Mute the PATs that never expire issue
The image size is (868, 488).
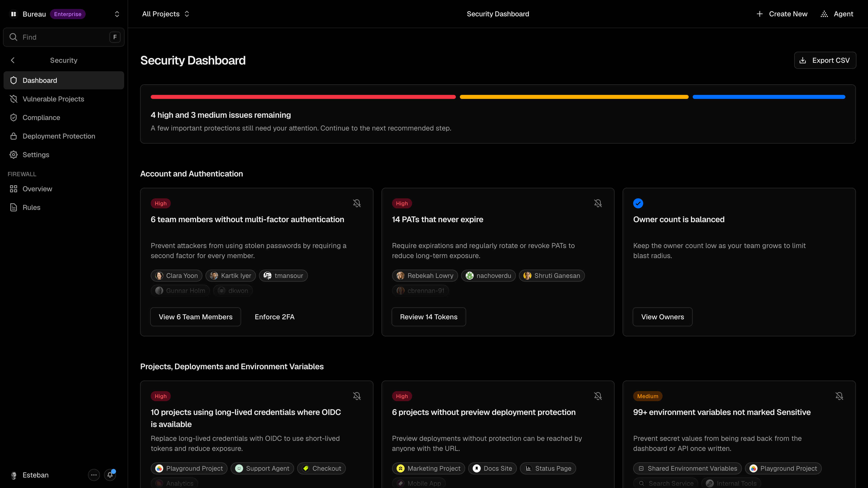pyautogui.click(x=598, y=203)
